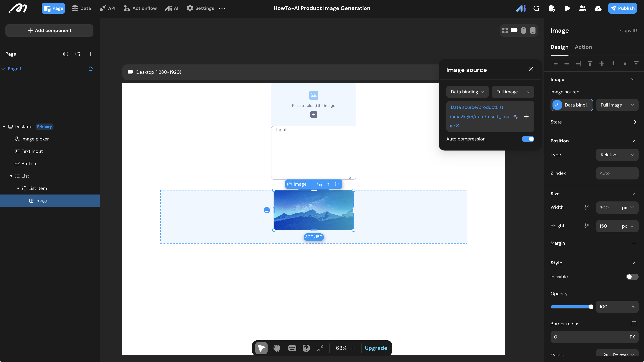Viewport: 644px width, 362px height.
Task: Open the keyboard shortcuts icon
Action: pyautogui.click(x=292, y=348)
